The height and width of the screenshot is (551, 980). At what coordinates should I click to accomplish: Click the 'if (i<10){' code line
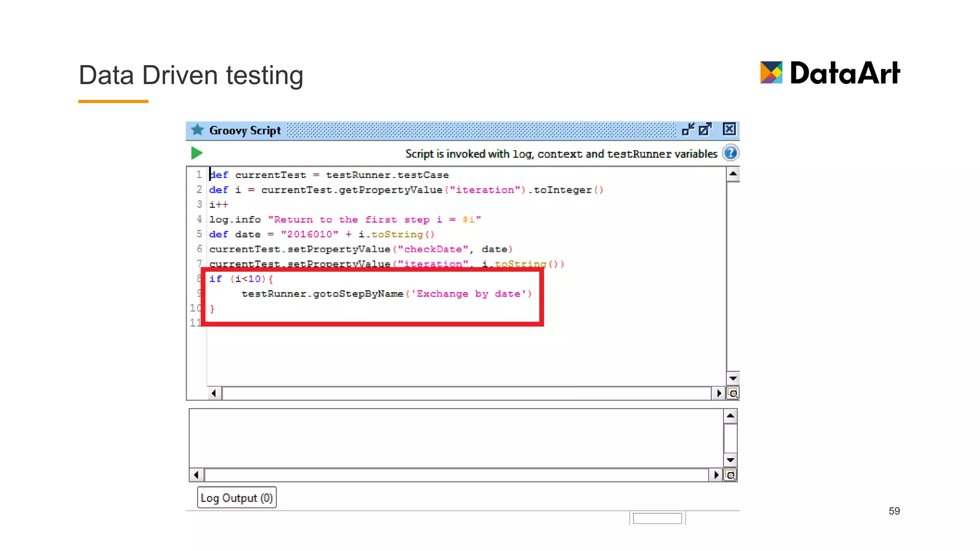[241, 279]
